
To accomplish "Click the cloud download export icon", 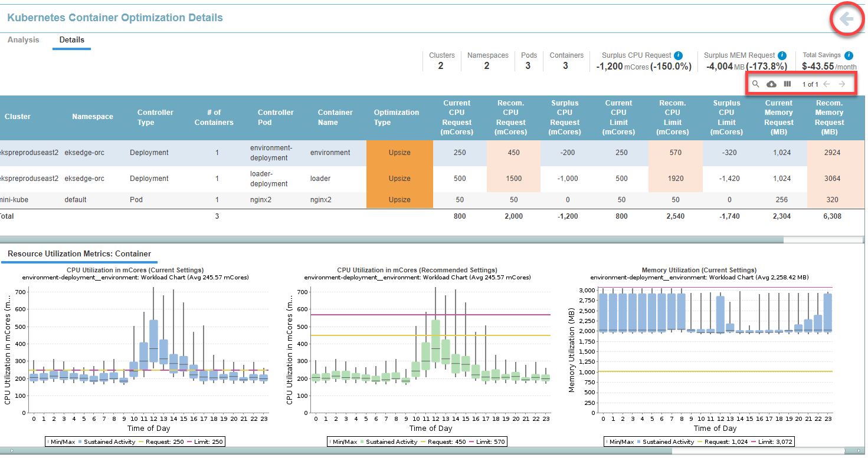I will click(771, 84).
